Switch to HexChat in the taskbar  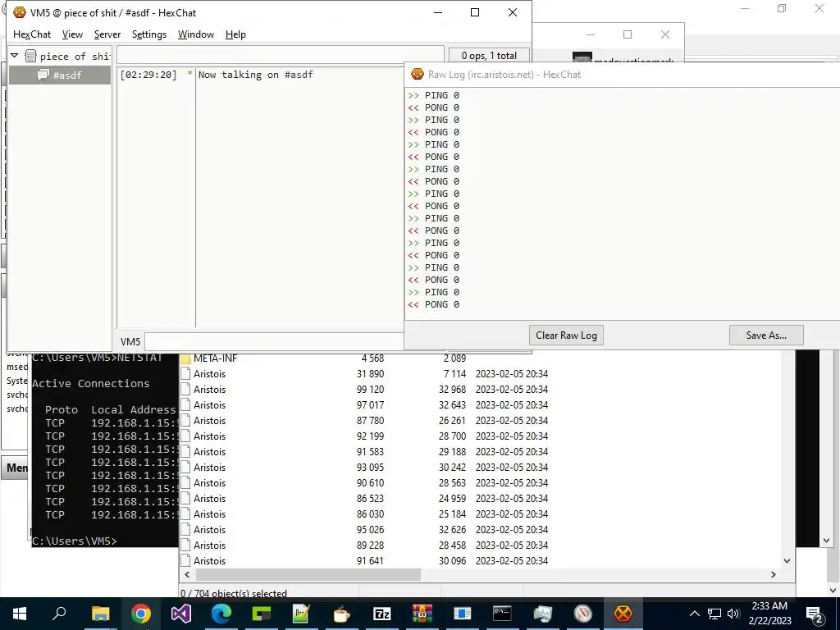click(x=623, y=614)
